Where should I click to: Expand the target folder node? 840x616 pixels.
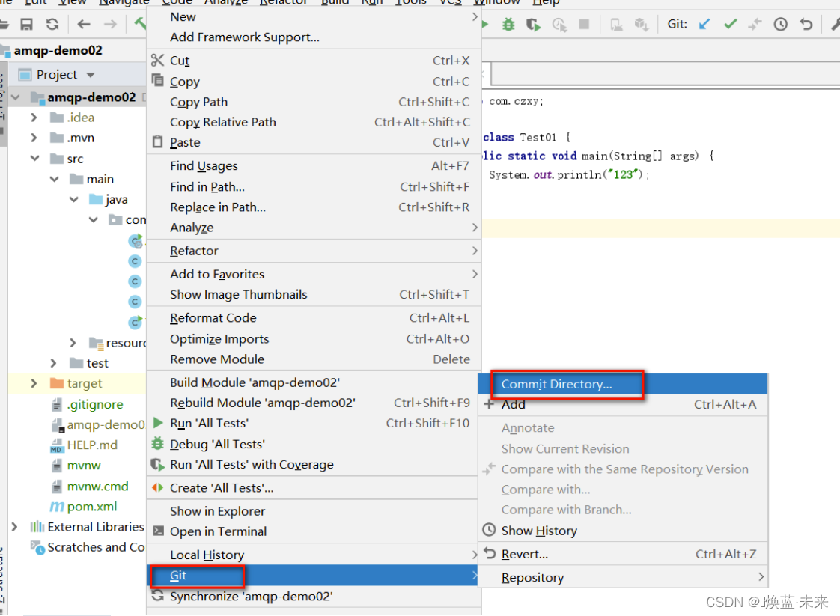coord(34,383)
